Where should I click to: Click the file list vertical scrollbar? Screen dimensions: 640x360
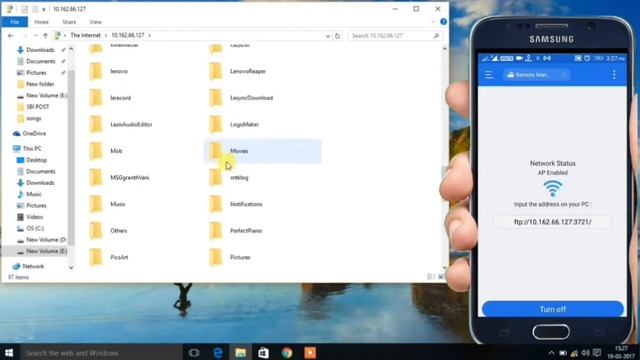click(x=444, y=158)
